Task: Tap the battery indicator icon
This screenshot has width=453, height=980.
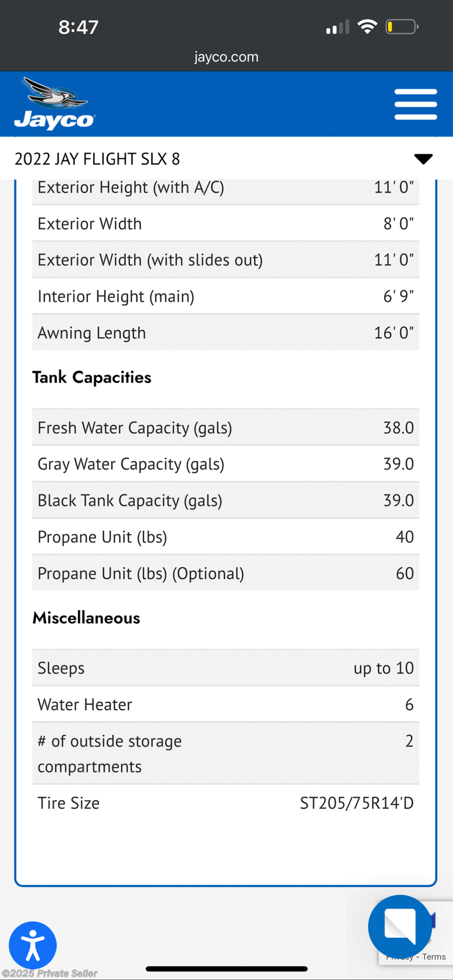Action: point(401,27)
